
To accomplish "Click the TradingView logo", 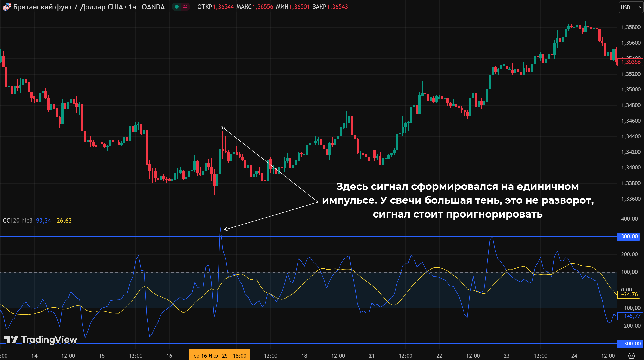I will [41, 340].
